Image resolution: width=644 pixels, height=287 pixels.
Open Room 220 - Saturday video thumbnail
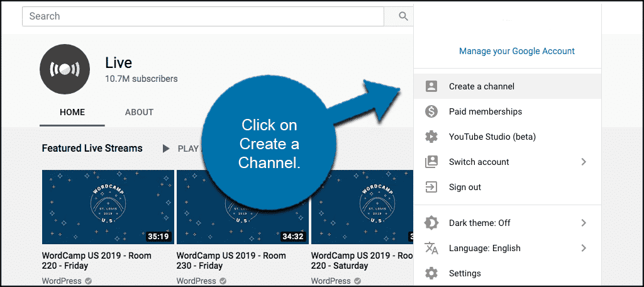[362, 207]
